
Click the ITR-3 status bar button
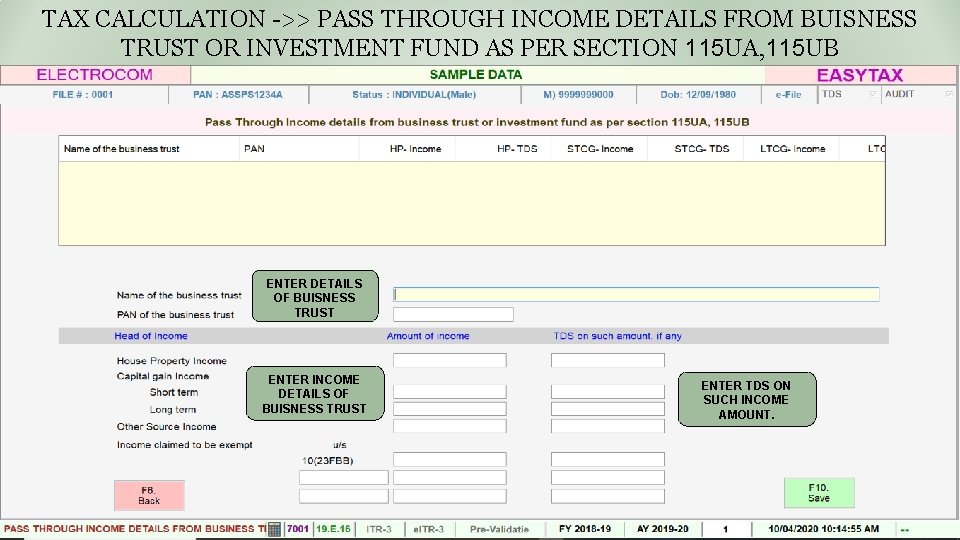tap(379, 529)
